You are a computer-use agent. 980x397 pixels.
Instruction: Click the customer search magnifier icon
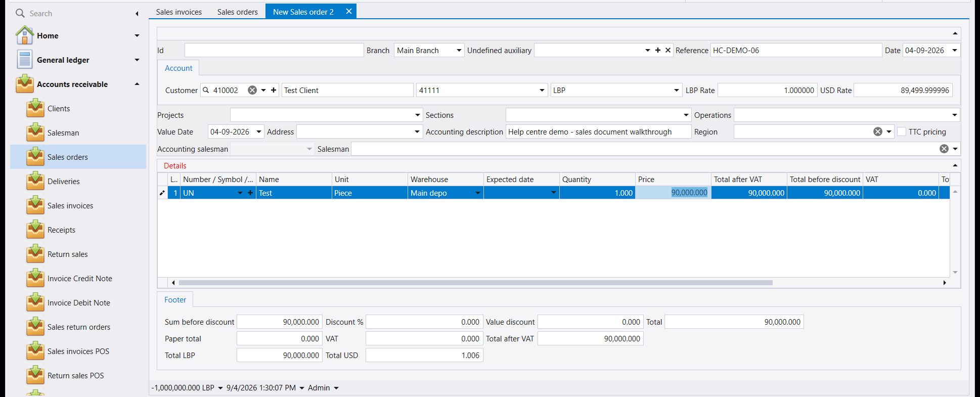pos(206,90)
